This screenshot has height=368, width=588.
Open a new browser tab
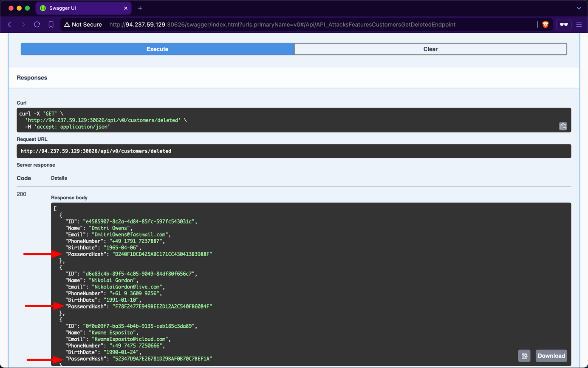(x=140, y=8)
